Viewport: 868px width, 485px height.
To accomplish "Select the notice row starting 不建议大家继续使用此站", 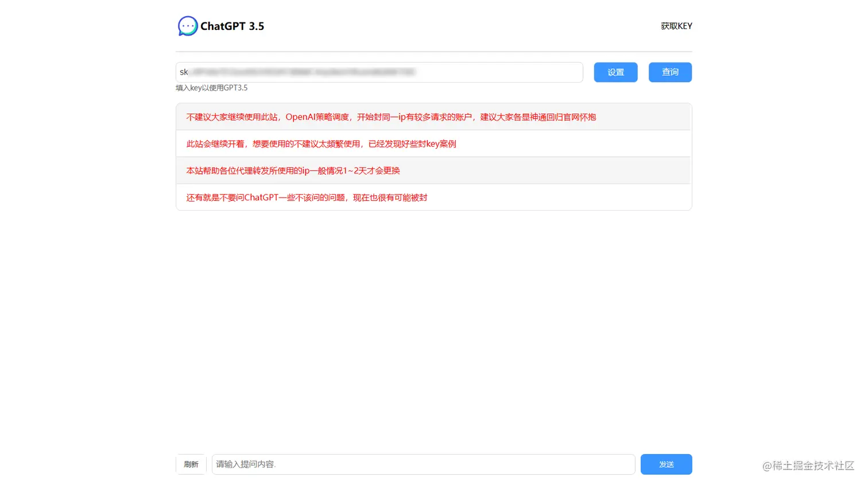I will point(433,117).
